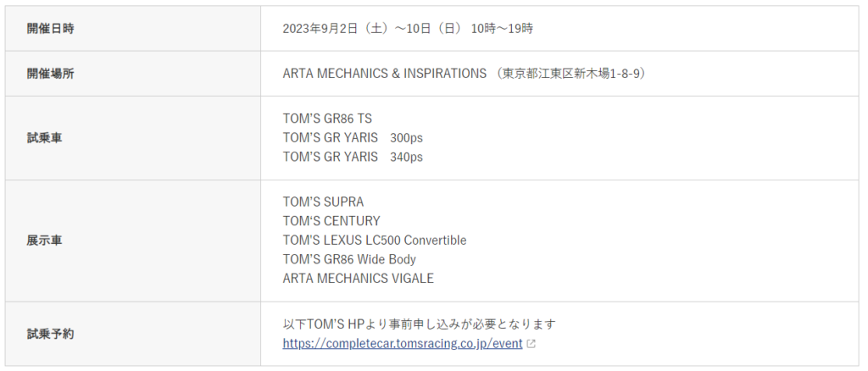Image resolution: width=868 pixels, height=371 pixels.
Task: Click the ARTA MECHANICS & INSPIRATIONS venue text
Action: tap(384, 74)
